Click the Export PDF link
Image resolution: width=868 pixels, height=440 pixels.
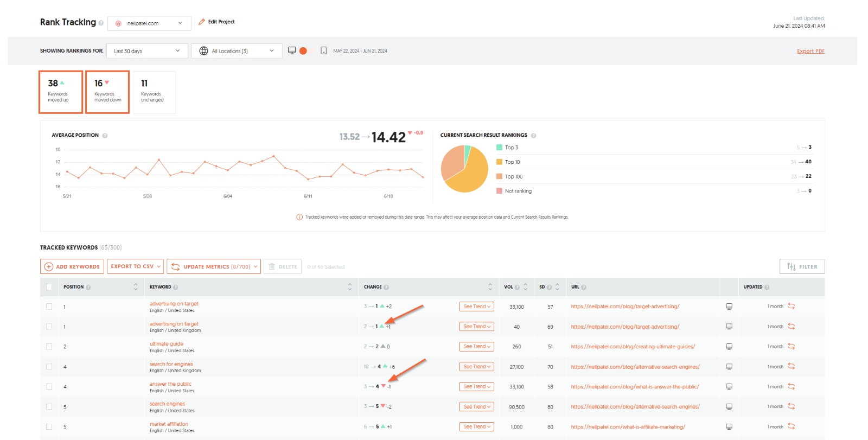click(810, 51)
